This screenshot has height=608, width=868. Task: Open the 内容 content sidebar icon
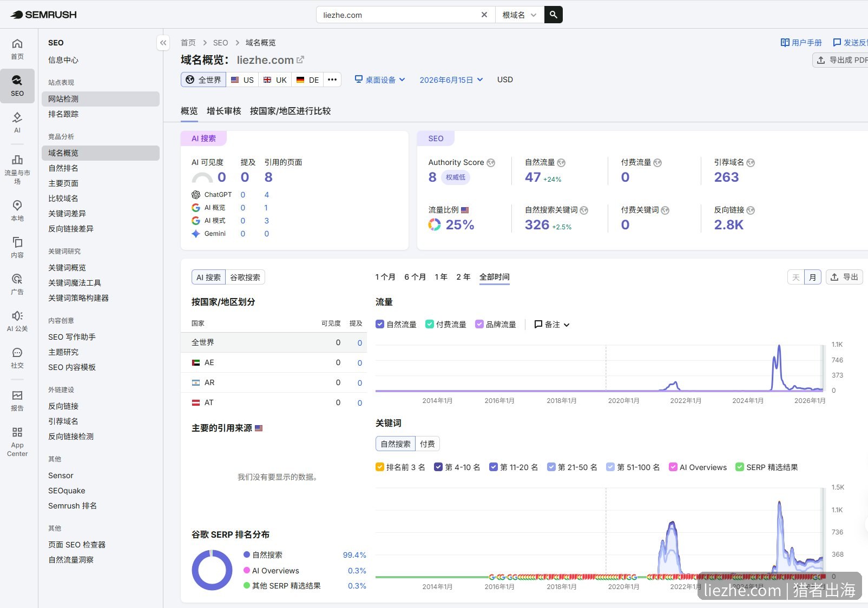[x=17, y=247]
